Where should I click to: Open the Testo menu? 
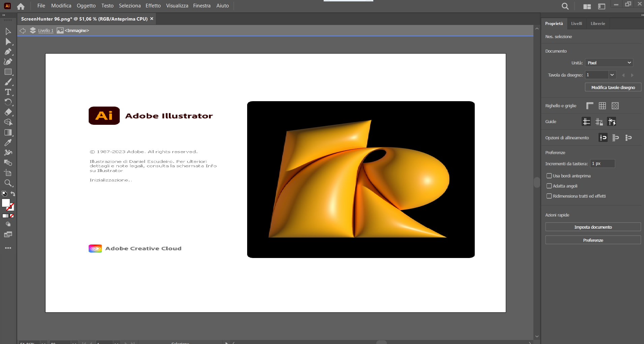click(108, 6)
